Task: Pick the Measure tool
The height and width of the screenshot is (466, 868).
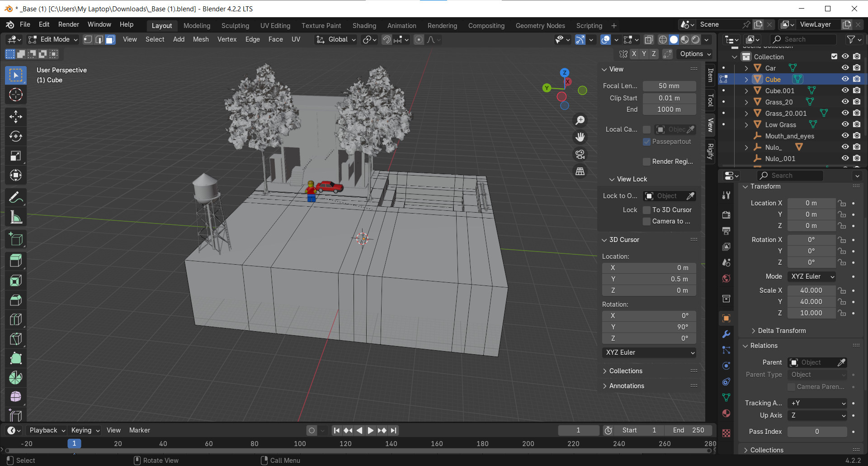Action: tap(16, 218)
